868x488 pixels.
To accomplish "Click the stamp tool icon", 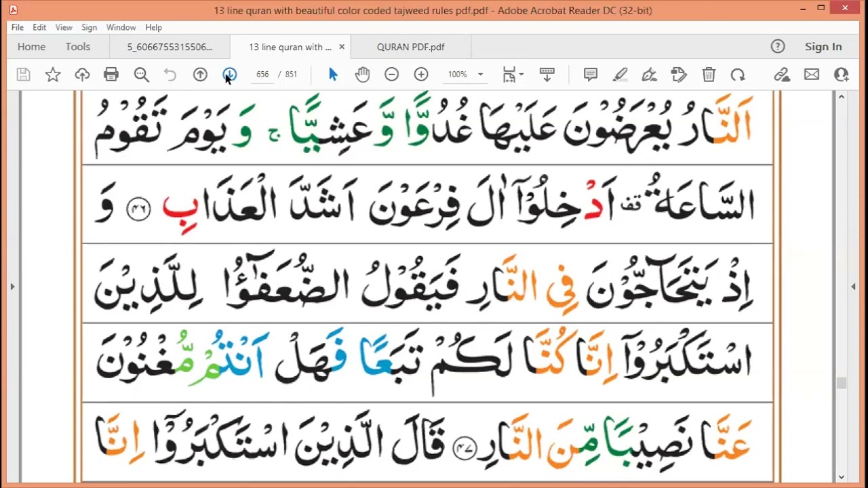I will pyautogui.click(x=679, y=75).
